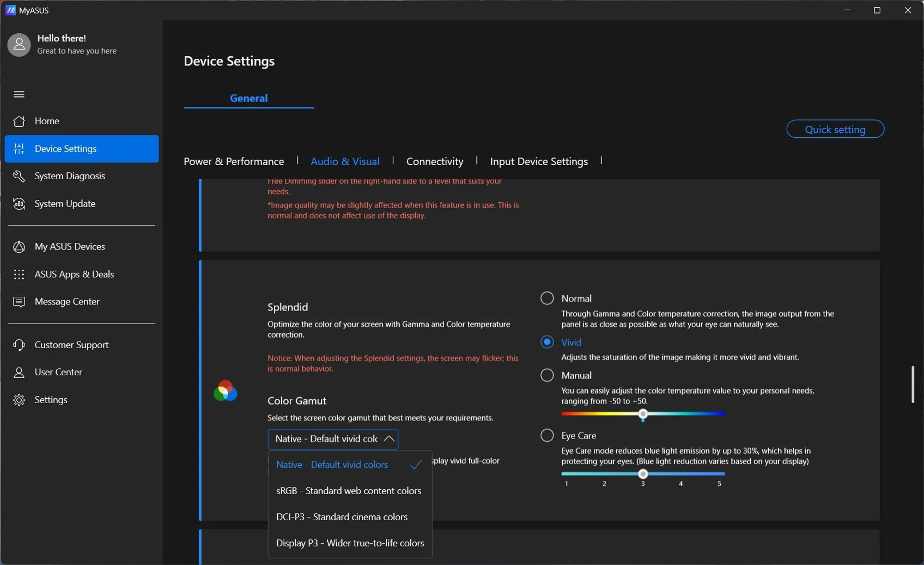Click the Vivid label text
Viewport: 924px width, 565px height.
[571, 342]
